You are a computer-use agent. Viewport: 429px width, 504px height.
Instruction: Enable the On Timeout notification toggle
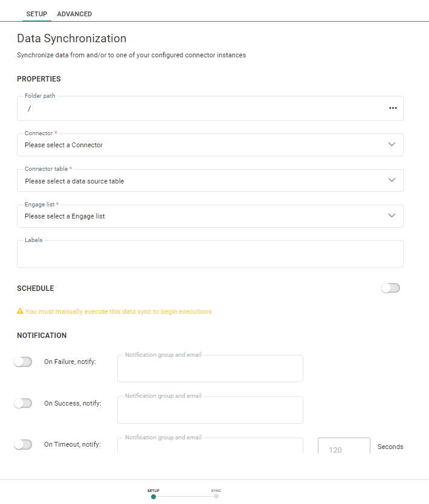coord(23,444)
